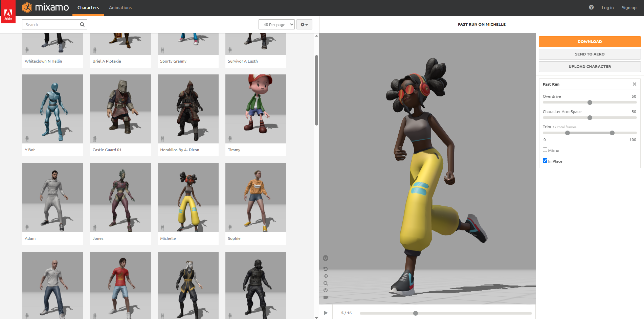Select the red t-shirt character thumbnail
This screenshot has height=319, width=644.
click(x=120, y=285)
